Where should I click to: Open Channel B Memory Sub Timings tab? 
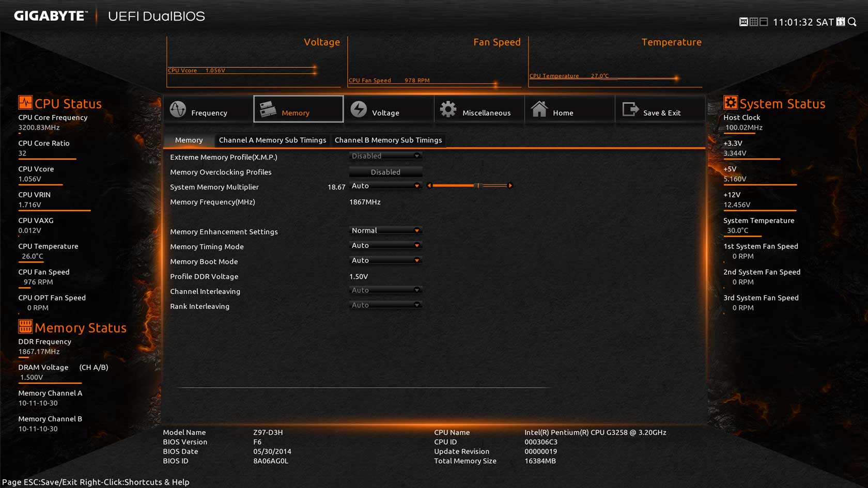click(388, 140)
